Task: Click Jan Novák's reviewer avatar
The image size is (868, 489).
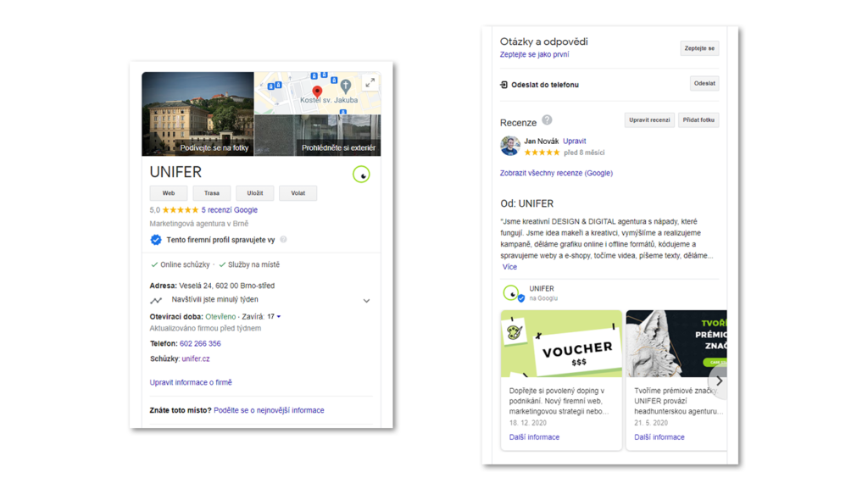Action: tap(510, 147)
